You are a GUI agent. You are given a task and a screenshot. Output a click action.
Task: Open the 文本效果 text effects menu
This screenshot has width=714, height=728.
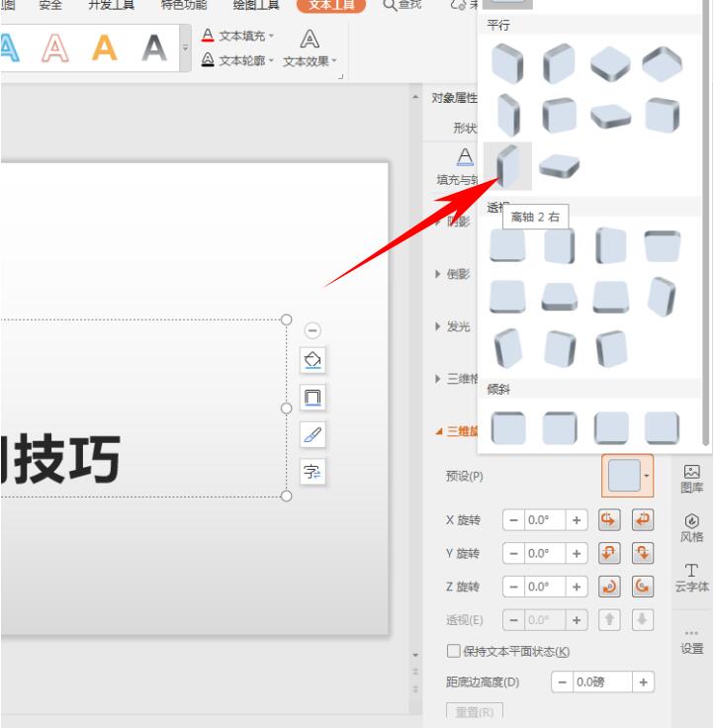(x=310, y=48)
